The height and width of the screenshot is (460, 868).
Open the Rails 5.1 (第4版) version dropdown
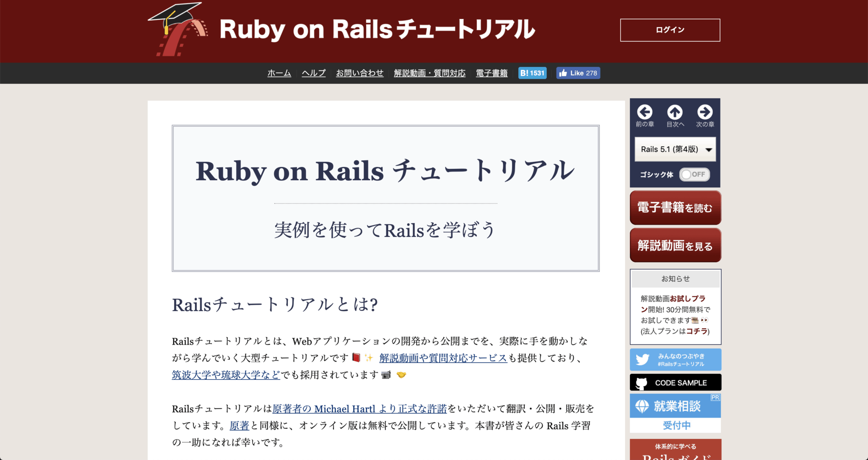(x=675, y=149)
